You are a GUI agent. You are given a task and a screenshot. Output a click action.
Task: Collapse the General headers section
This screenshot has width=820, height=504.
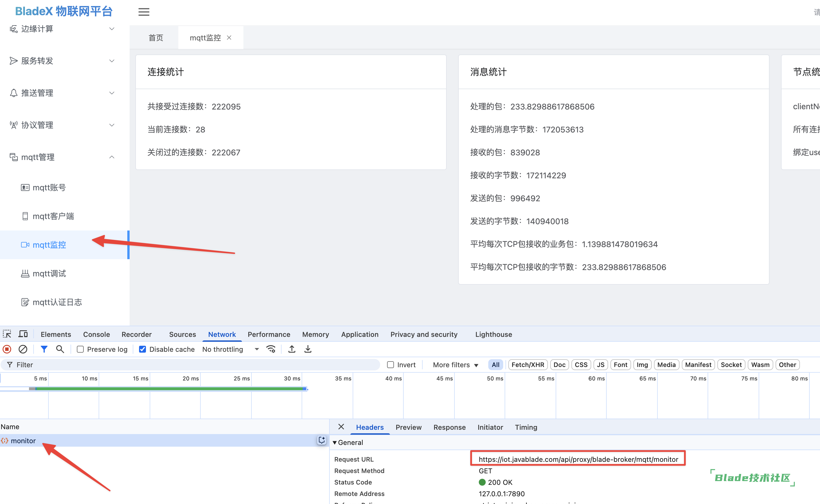335,443
